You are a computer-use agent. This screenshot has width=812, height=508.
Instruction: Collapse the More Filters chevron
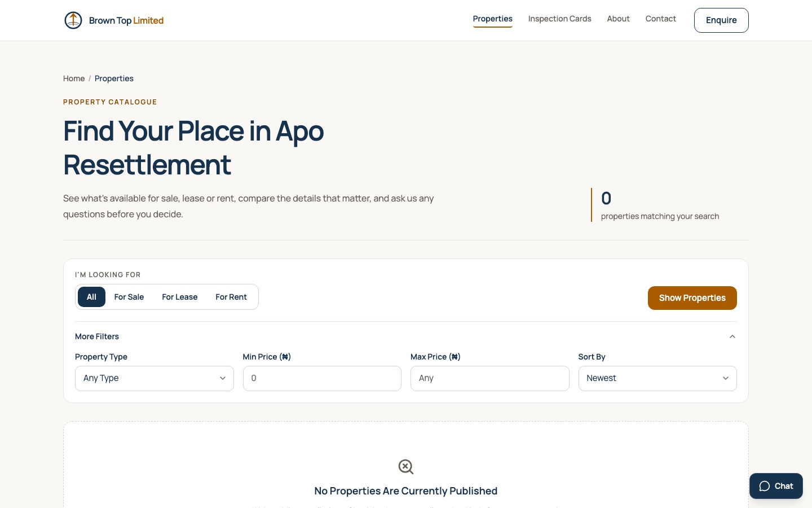[x=732, y=336]
